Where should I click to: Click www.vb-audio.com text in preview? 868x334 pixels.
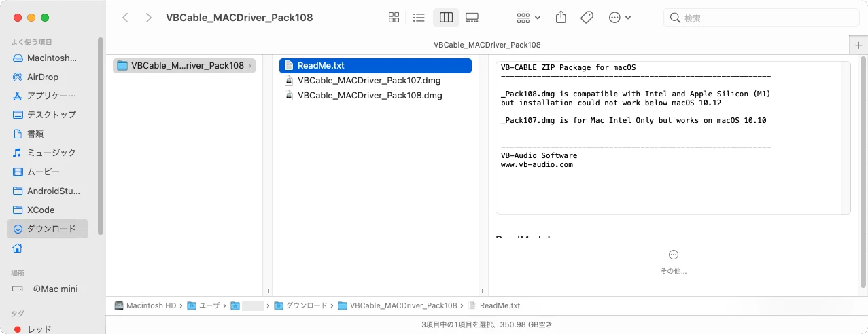point(537,164)
